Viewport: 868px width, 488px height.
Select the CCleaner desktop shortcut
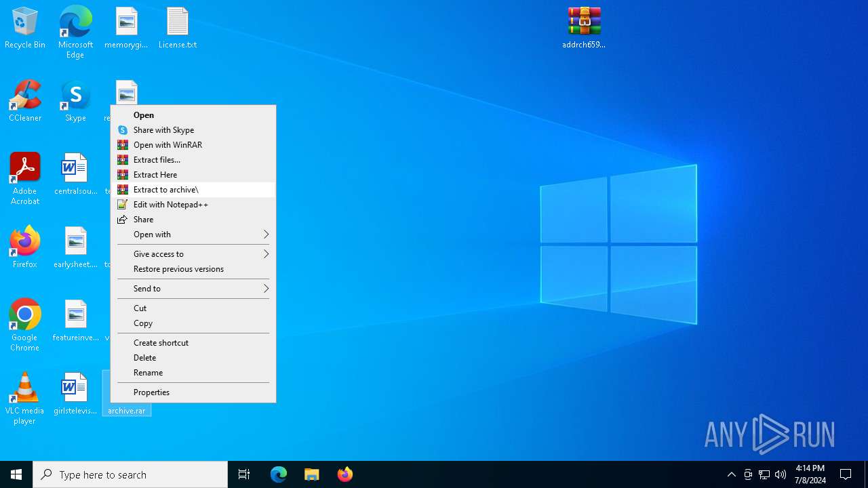click(x=25, y=102)
